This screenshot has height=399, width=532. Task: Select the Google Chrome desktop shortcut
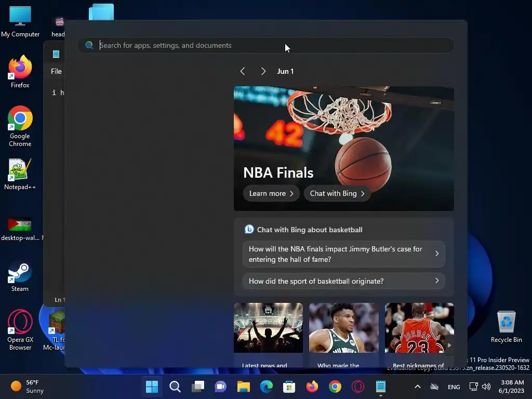point(20,126)
